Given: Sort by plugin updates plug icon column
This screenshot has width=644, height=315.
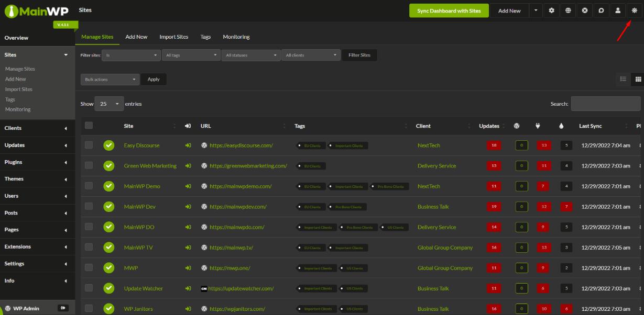Looking at the screenshot, I should (x=537, y=126).
